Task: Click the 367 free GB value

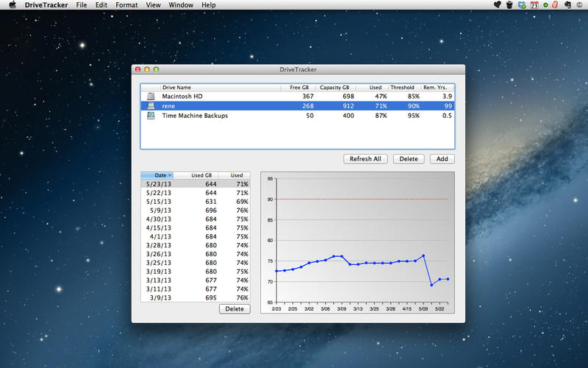Action: [308, 96]
